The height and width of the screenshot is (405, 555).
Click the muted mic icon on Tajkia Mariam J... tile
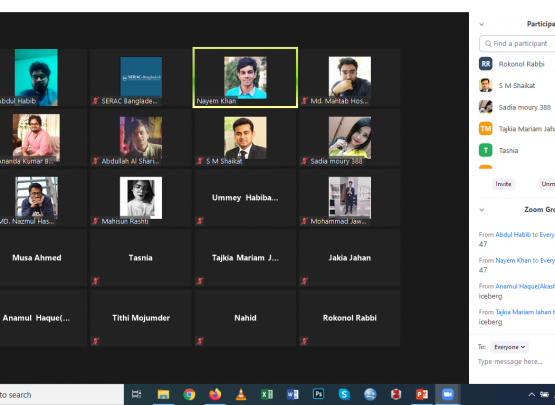click(x=200, y=281)
